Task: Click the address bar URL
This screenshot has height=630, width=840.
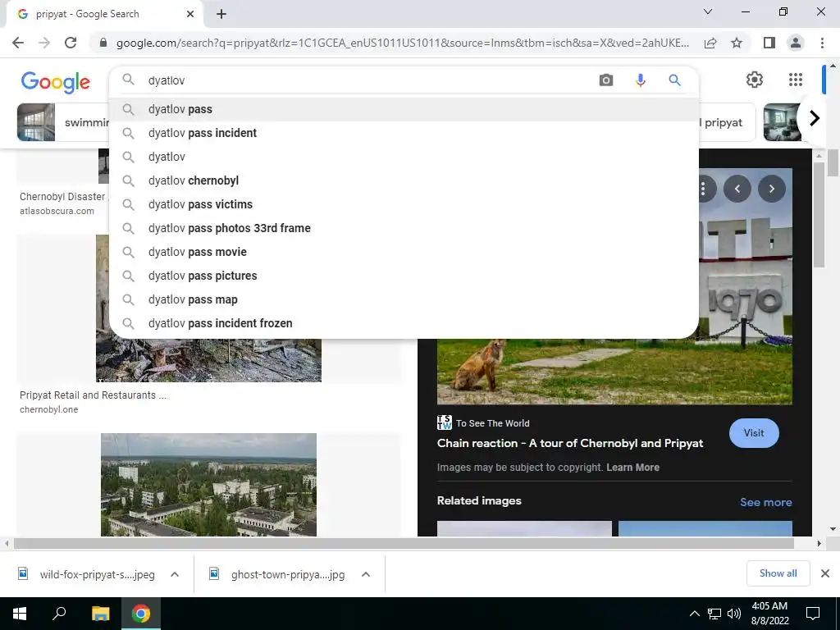Action: 402,43
